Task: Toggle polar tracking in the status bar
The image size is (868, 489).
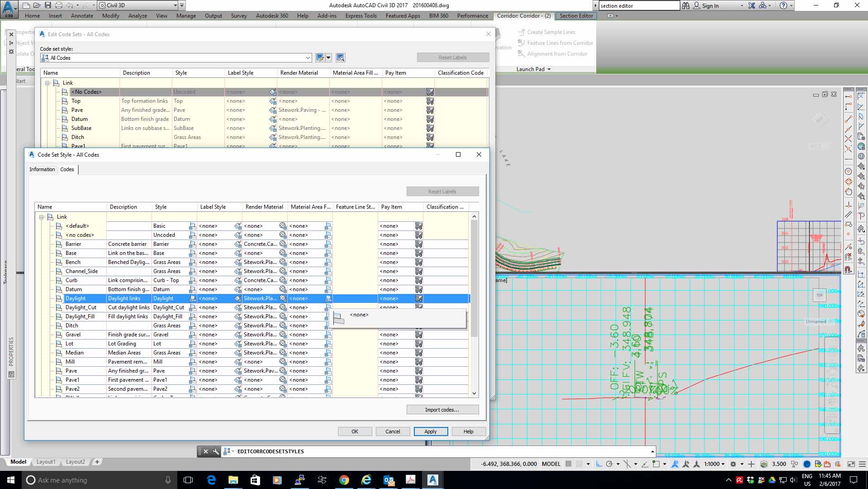Action: tap(609, 464)
